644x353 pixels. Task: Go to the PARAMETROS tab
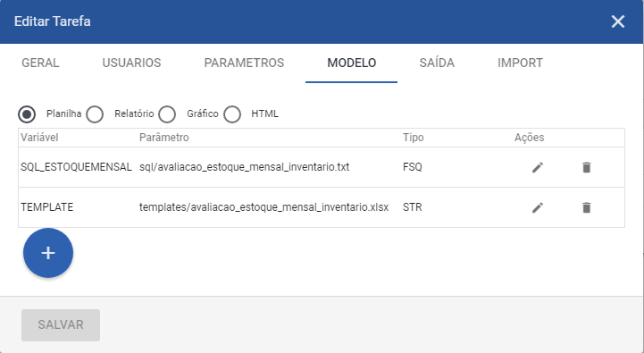(244, 63)
